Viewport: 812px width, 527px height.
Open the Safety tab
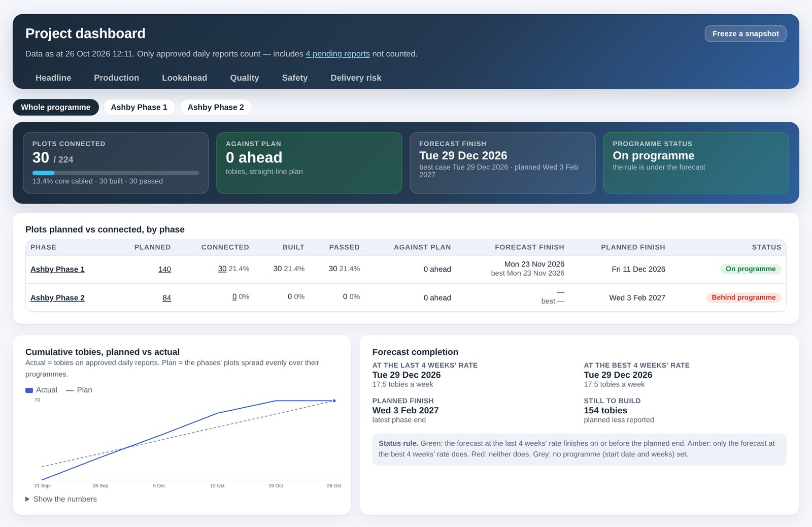pos(294,78)
